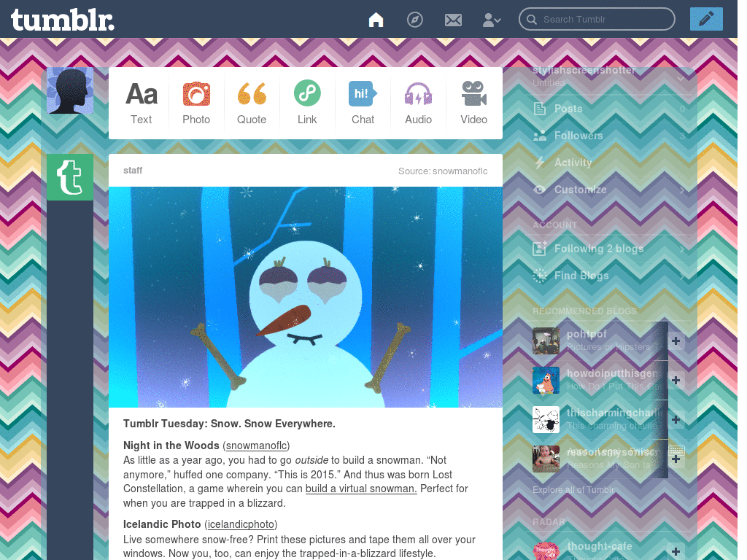Open the snowmanoflc link in post text

point(256,446)
